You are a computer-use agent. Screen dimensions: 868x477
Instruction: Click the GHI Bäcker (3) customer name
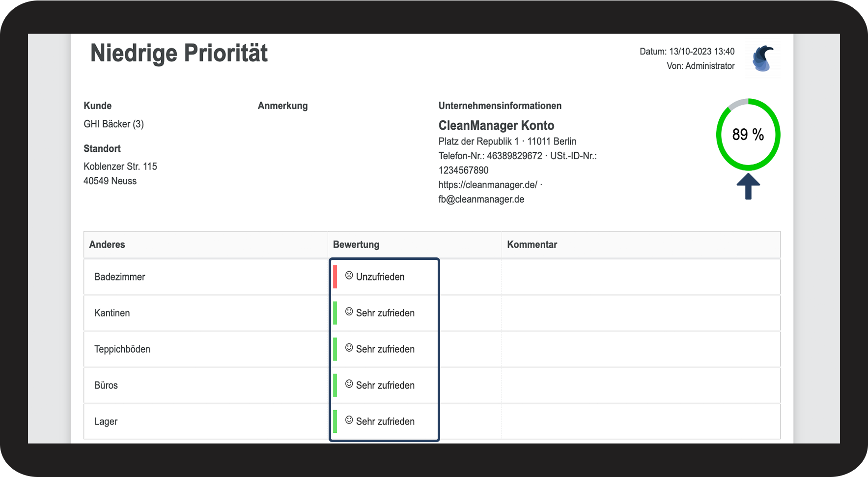pos(113,124)
